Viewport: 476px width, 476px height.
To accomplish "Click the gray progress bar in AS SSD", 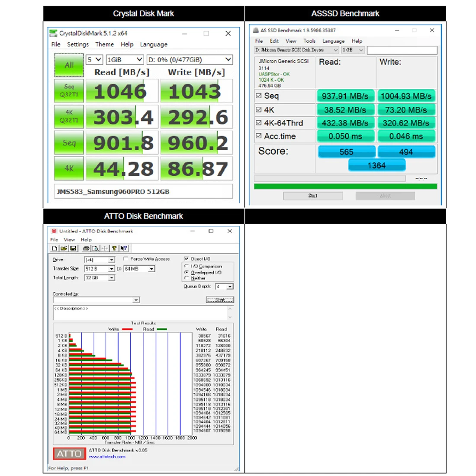I will pyautogui.click(x=330, y=178).
